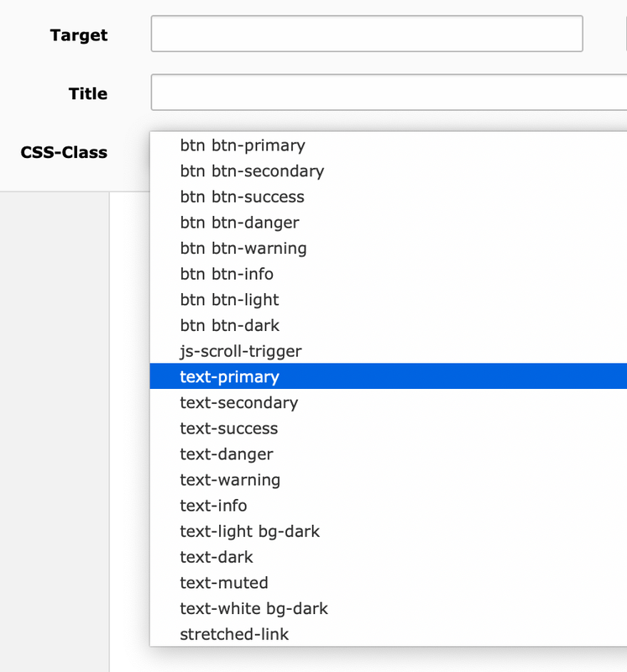Click into the Target input field
Screen dimensions: 627x672
367,34
